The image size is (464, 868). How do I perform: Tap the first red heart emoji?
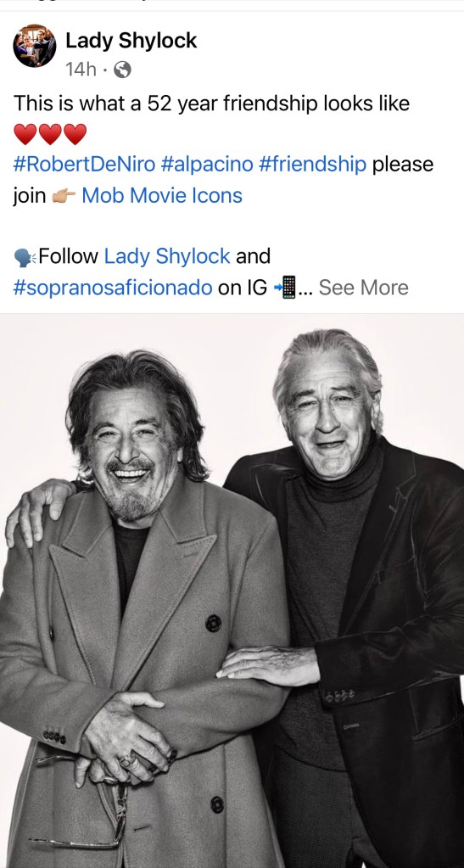tap(25, 134)
